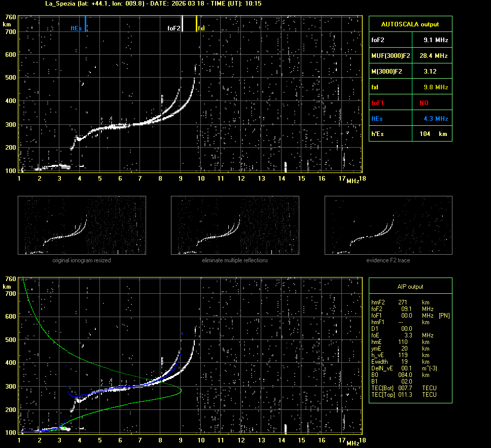Click the [PN] label in AIP output

(444, 316)
